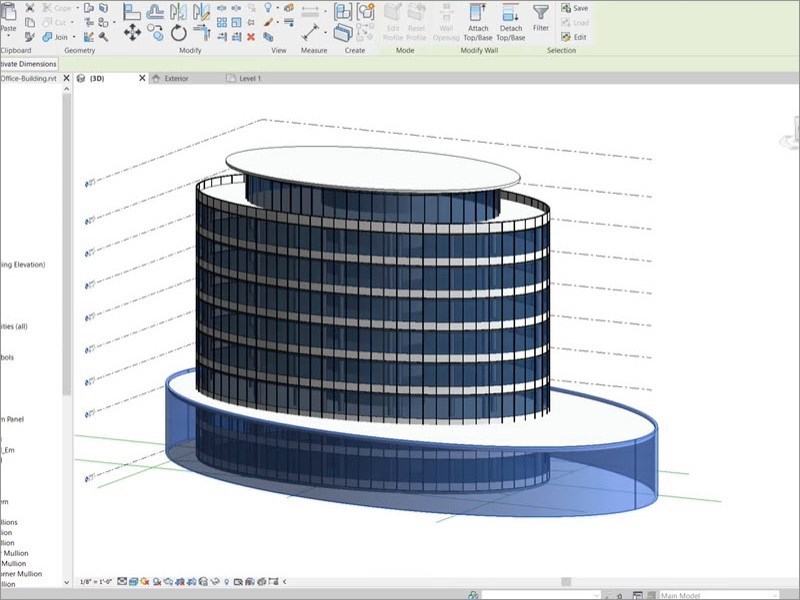Click the Create Group icon
The height and width of the screenshot is (600, 800).
point(365,11)
